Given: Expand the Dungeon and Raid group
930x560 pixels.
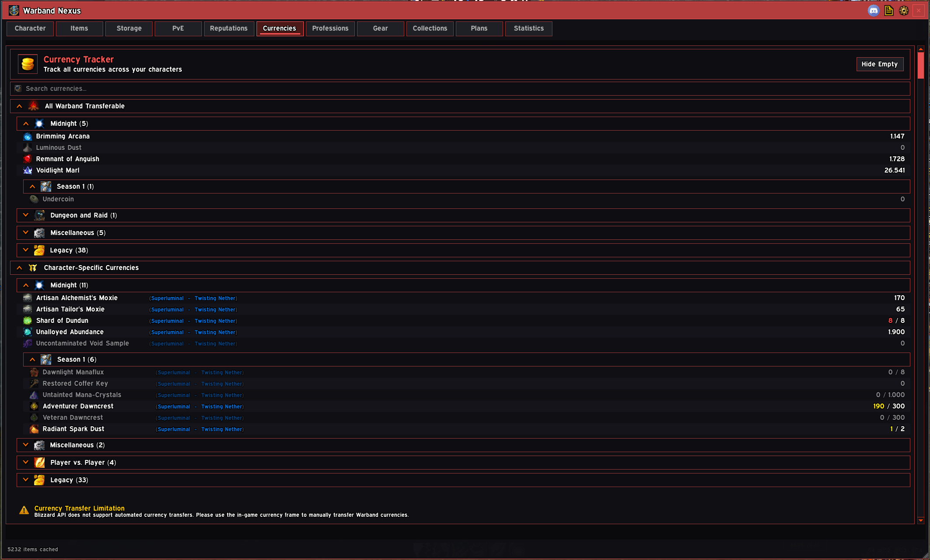Looking at the screenshot, I should click(26, 215).
